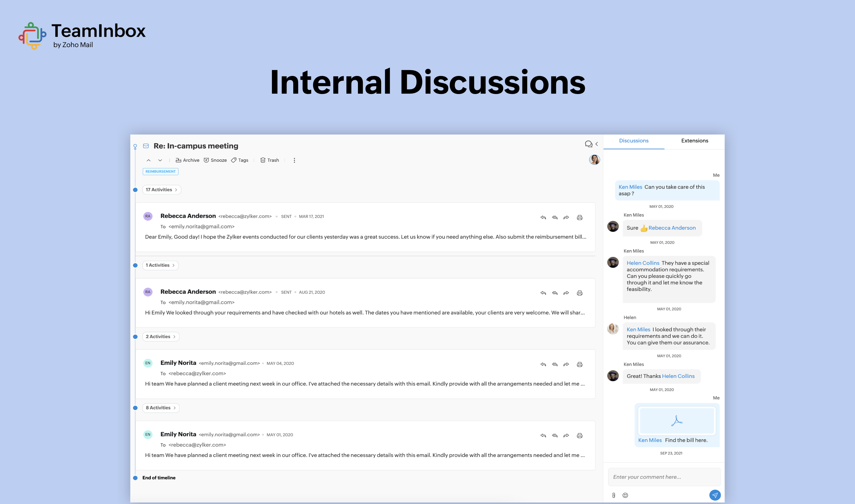Snooze this conversation

pyautogui.click(x=215, y=160)
